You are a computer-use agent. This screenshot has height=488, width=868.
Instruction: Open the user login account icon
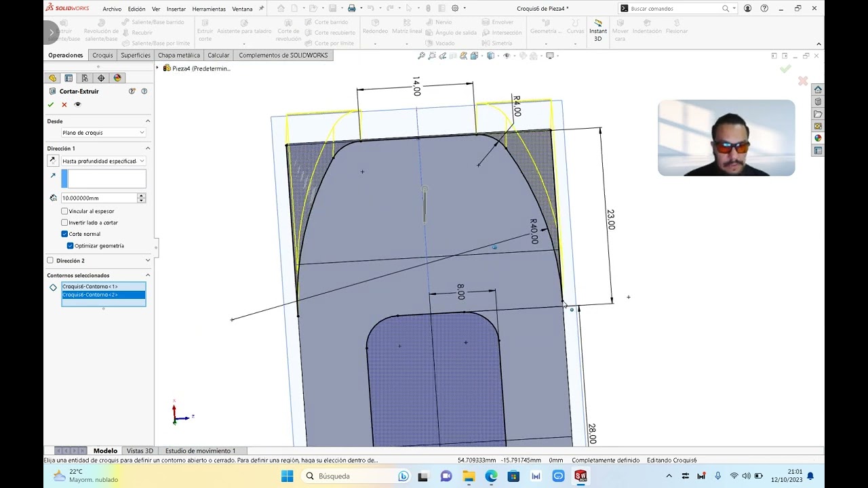click(x=747, y=8)
